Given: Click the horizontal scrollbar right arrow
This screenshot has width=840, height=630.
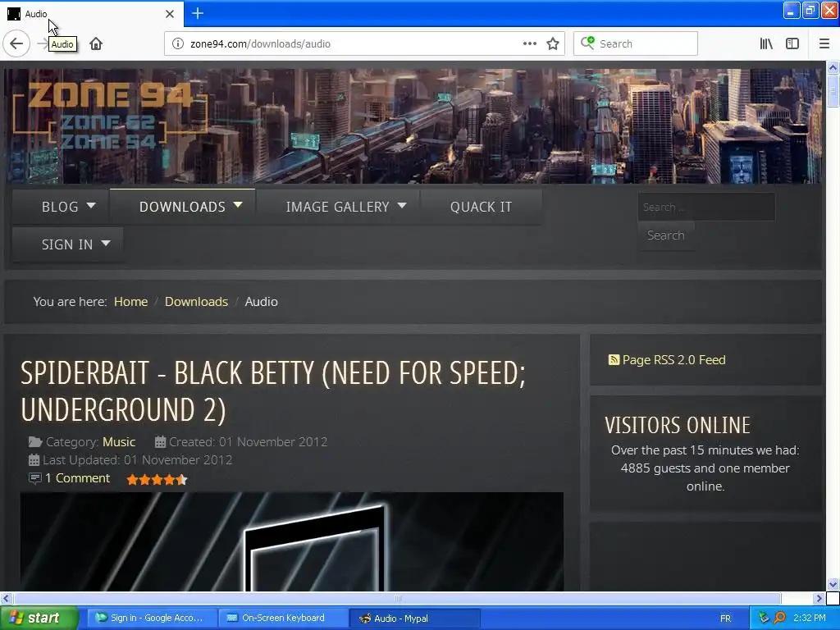Looking at the screenshot, I should coord(819,598).
